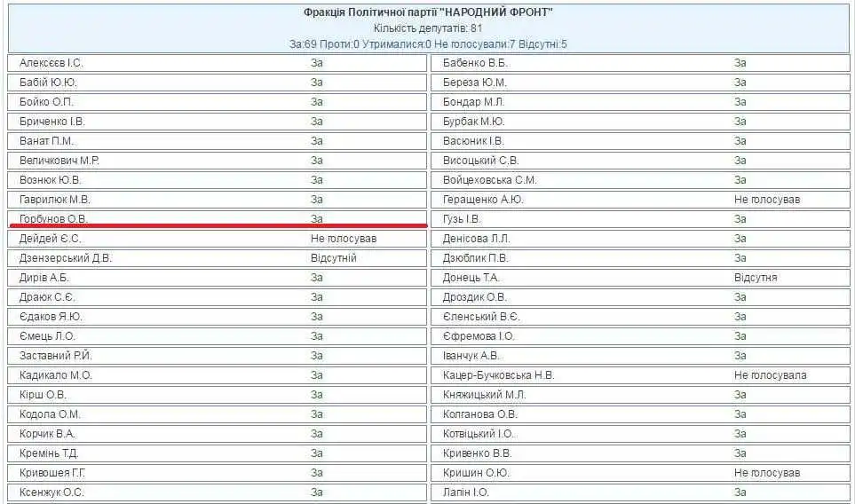Select deputy Кацер-Бучковська Н.В.
Viewport: 855px width, 504px height.
(498, 375)
